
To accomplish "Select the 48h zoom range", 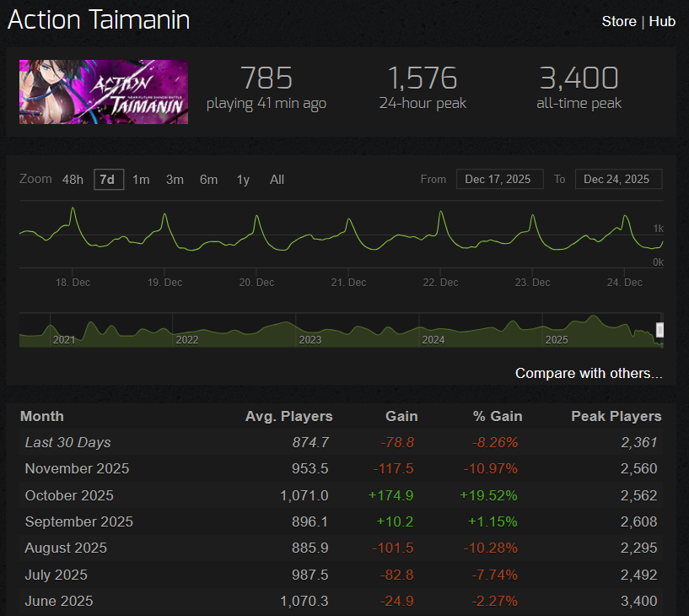I will (x=73, y=180).
